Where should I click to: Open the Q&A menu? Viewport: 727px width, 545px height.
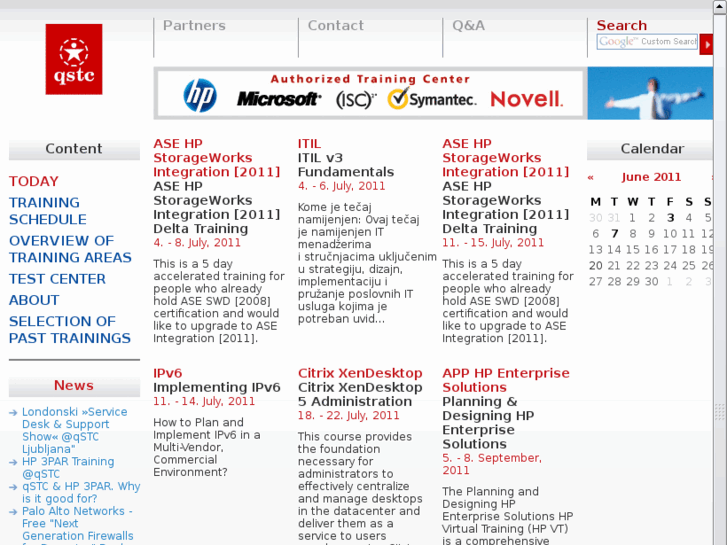point(468,26)
